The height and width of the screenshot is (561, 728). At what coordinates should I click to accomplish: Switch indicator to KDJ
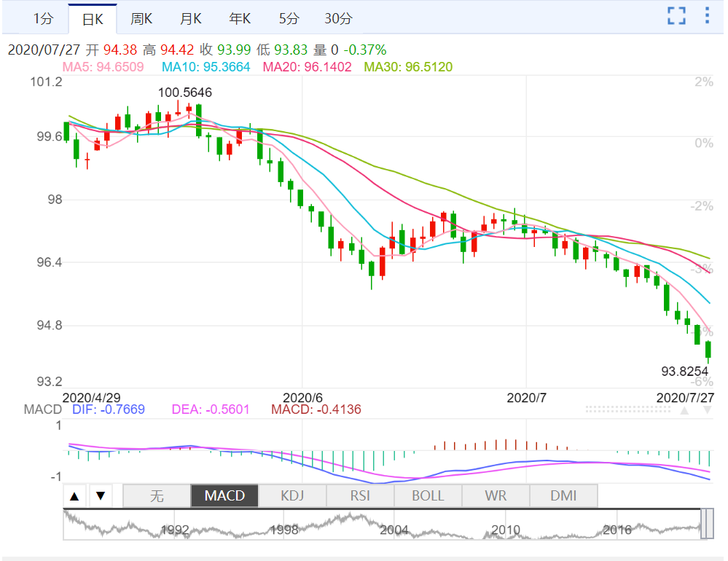point(292,496)
